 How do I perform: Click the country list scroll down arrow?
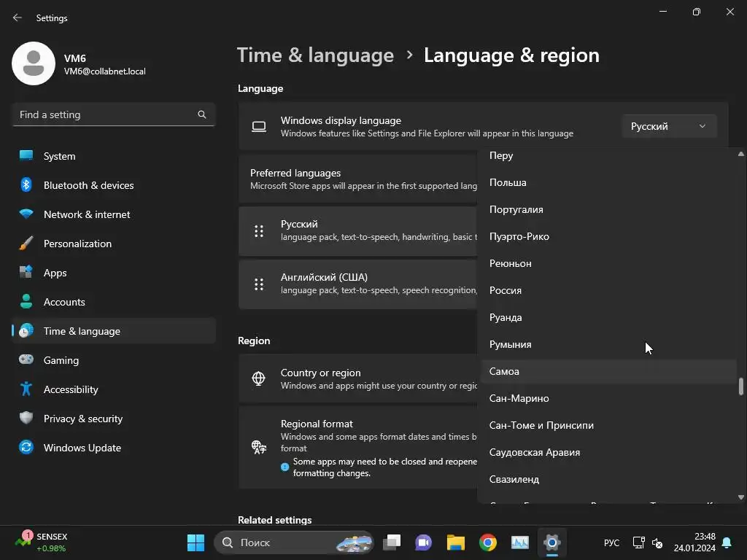(x=741, y=497)
